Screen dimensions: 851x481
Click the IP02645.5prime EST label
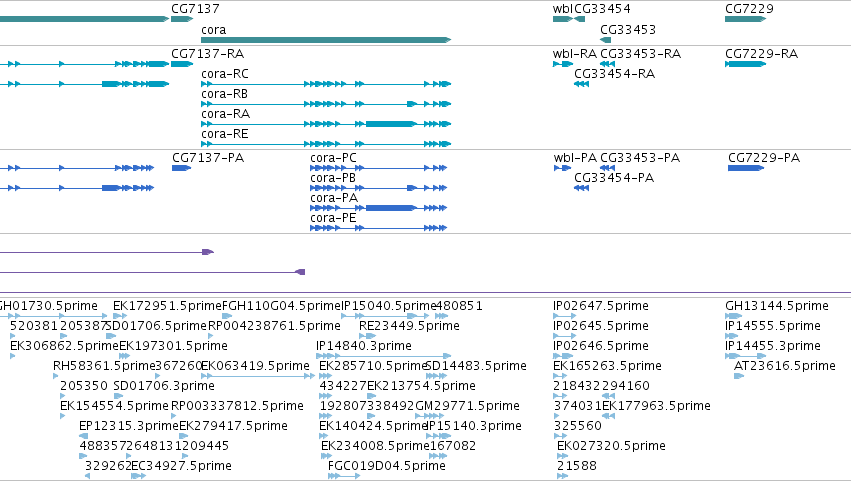(x=601, y=326)
